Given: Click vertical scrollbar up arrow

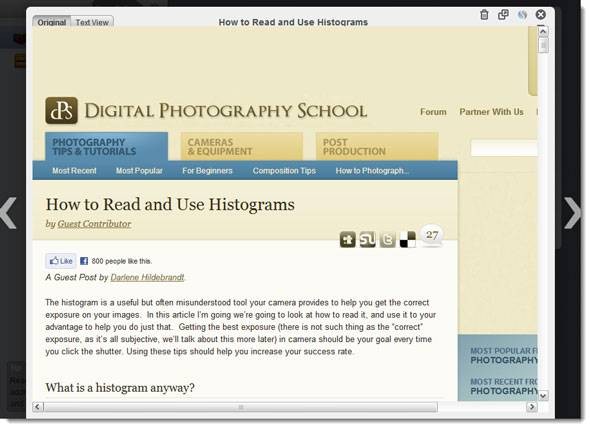Looking at the screenshot, I should pos(543,32).
